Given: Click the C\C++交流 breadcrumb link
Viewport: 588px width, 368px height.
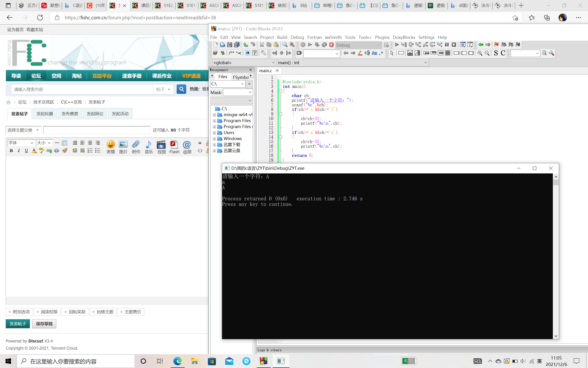Looking at the screenshot, I should point(71,102).
